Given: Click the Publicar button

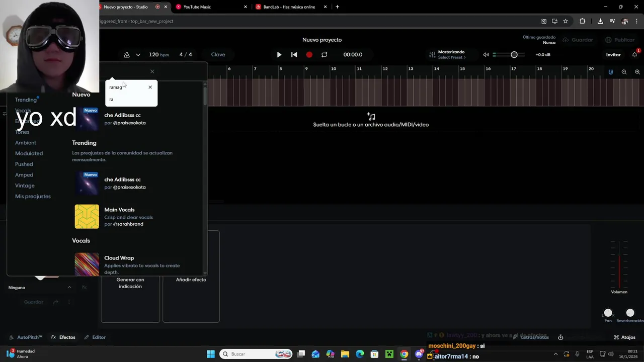Looking at the screenshot, I should click(620, 40).
